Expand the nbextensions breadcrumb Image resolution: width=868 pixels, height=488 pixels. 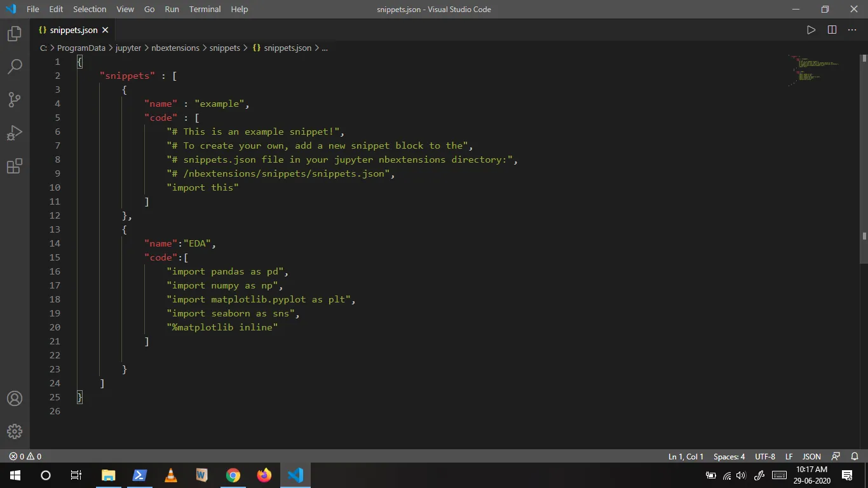tap(175, 48)
